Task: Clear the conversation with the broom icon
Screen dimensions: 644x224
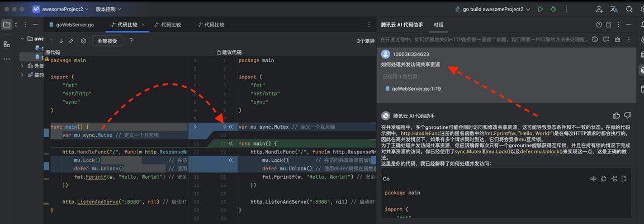Action: click(x=617, y=40)
